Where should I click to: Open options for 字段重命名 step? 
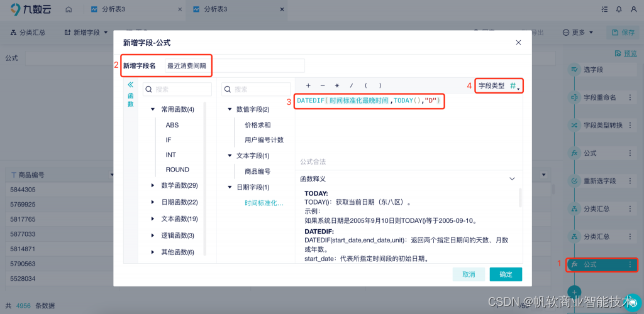point(630,97)
